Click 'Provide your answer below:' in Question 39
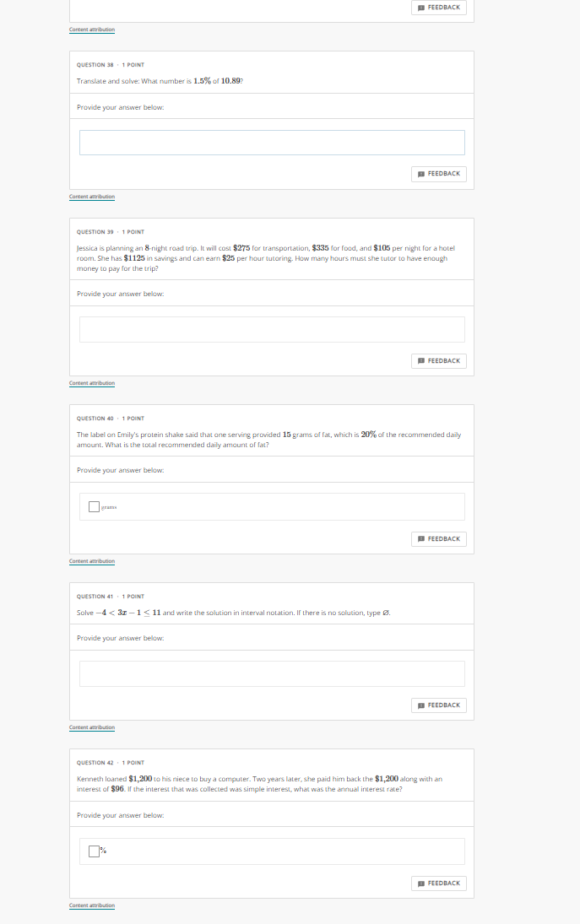This screenshot has width=580, height=924. pos(120,294)
